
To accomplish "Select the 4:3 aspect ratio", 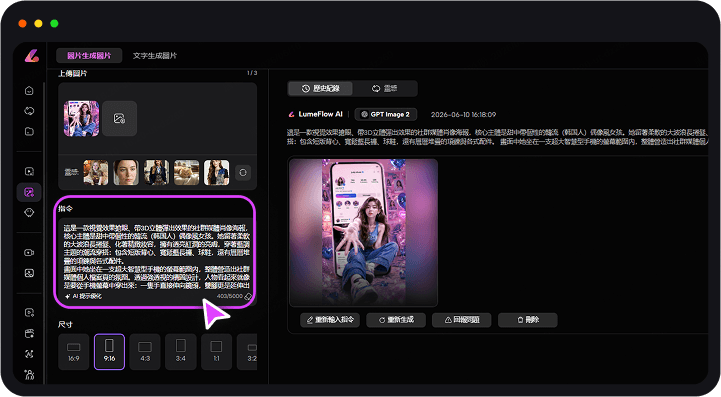I will [145, 352].
